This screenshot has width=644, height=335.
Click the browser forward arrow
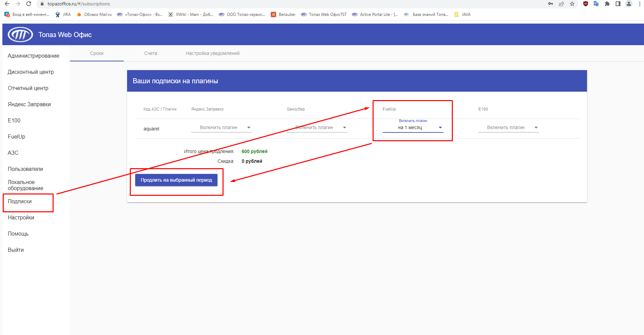pos(18,4)
